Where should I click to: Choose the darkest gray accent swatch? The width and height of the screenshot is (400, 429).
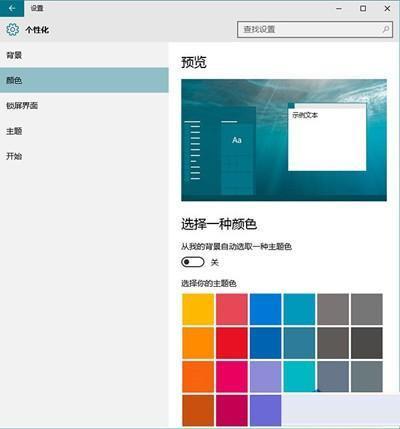click(367, 343)
